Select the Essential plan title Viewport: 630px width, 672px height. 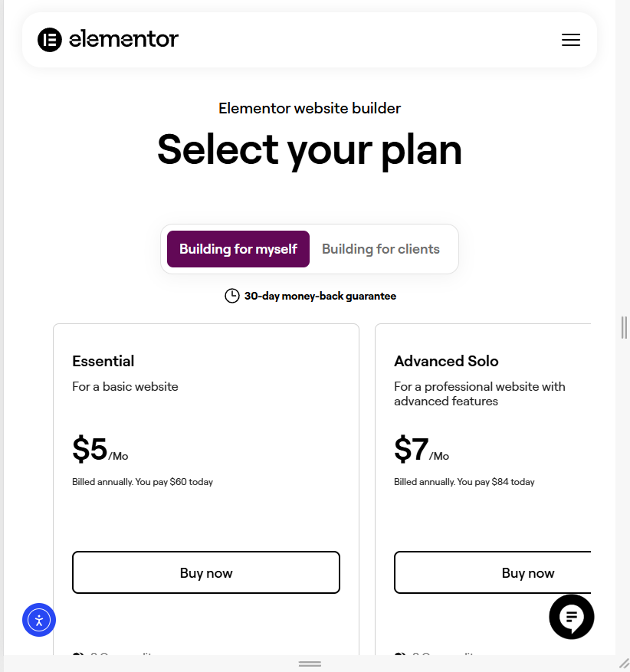point(103,361)
